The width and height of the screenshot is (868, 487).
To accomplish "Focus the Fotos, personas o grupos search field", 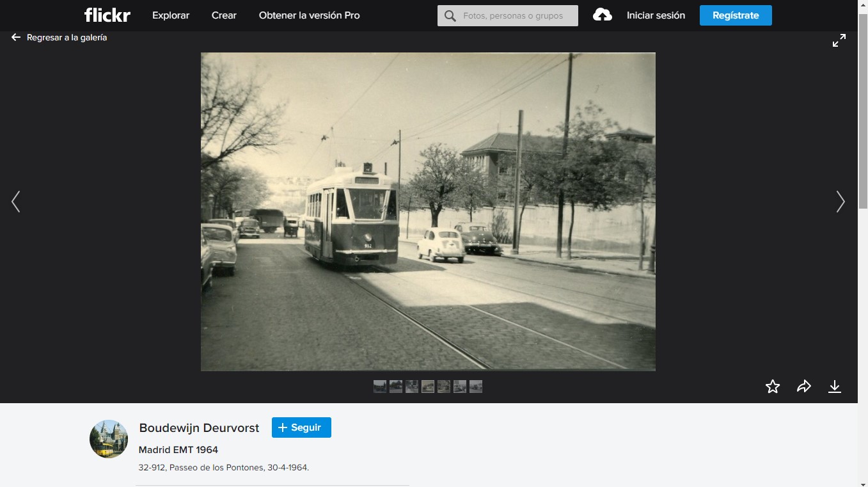I will tap(508, 16).
